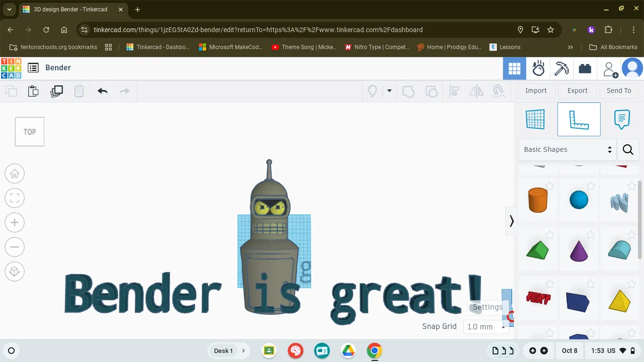Open the Snap Grid 1.0 mm dropdown
The width and height of the screenshot is (644, 362).
point(486,327)
